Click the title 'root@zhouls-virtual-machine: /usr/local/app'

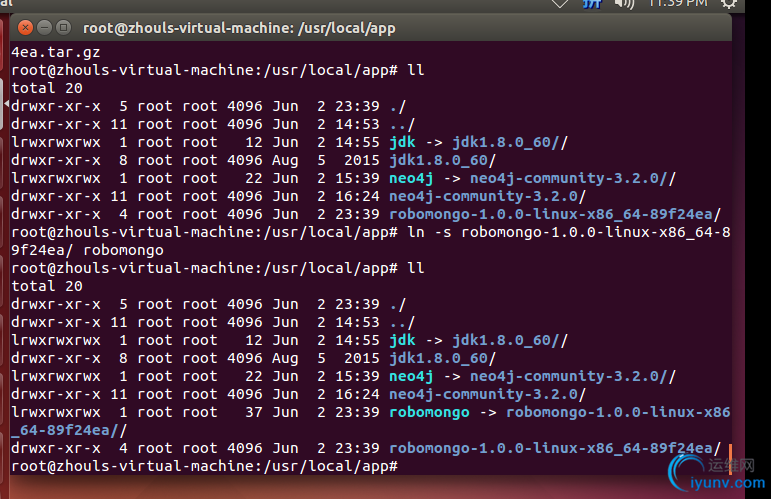[239, 28]
